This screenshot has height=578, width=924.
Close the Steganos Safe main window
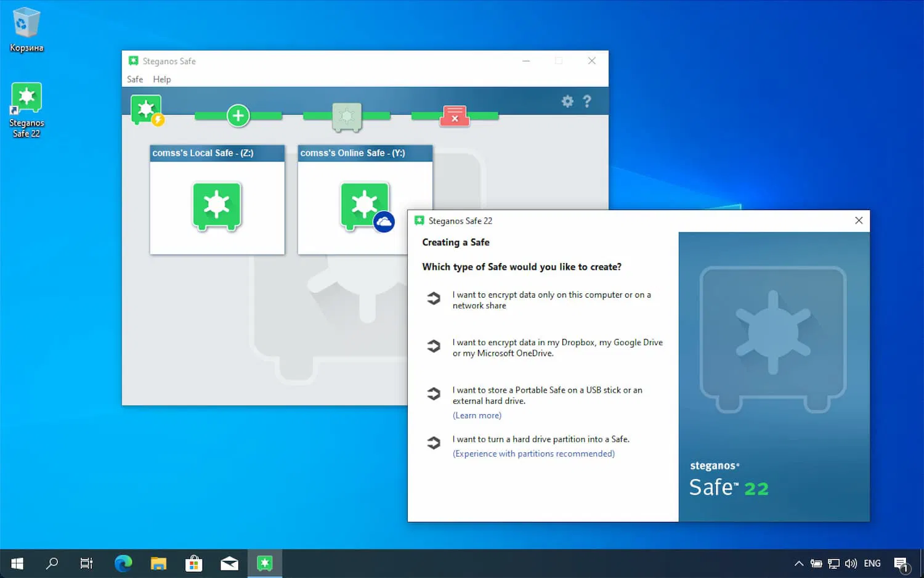click(592, 61)
